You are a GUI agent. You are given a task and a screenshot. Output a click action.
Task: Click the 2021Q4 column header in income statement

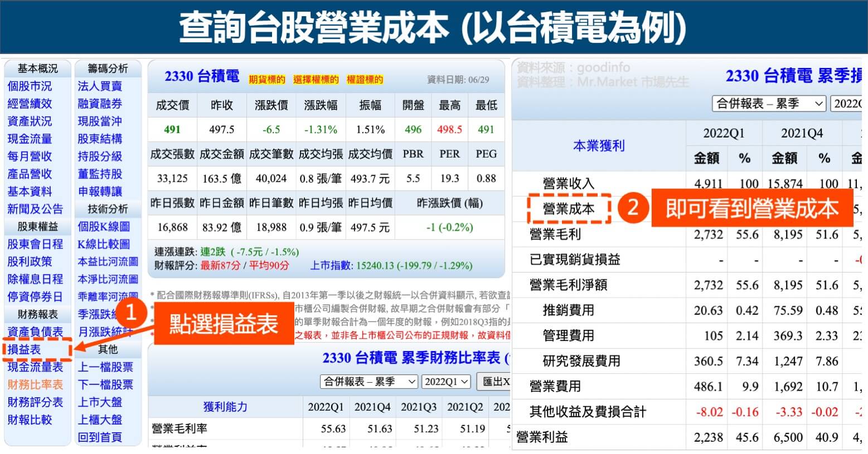click(x=802, y=134)
